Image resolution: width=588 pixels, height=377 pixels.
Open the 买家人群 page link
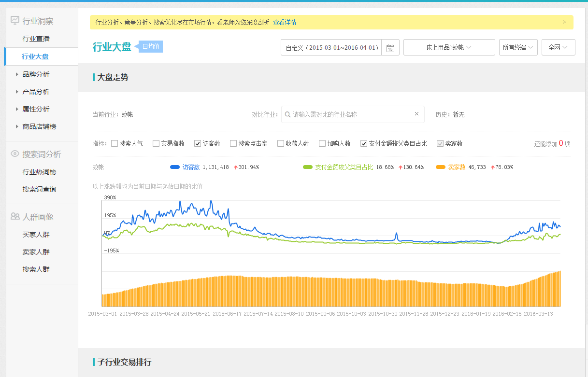coord(36,235)
